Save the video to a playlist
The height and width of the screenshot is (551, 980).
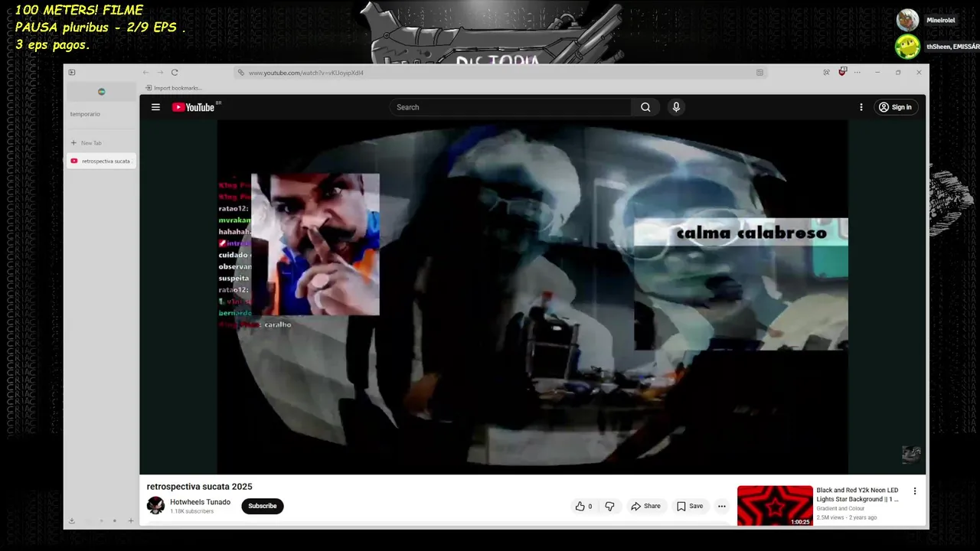tap(689, 506)
